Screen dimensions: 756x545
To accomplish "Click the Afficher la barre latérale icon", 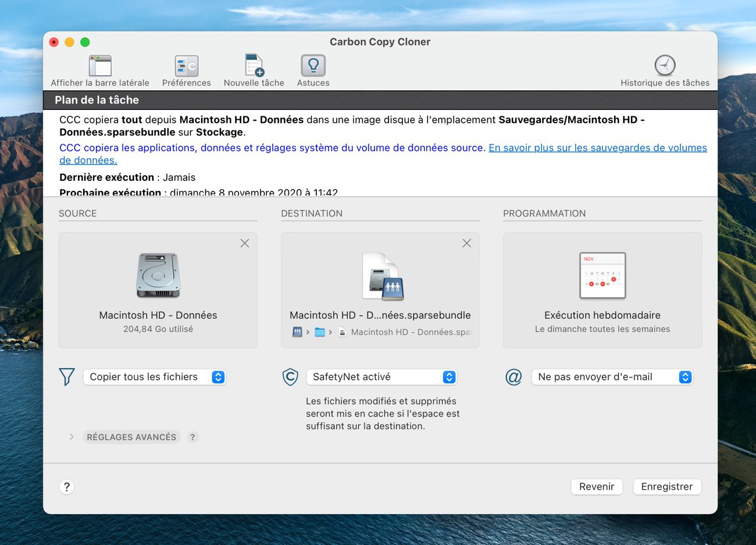I will (99, 65).
